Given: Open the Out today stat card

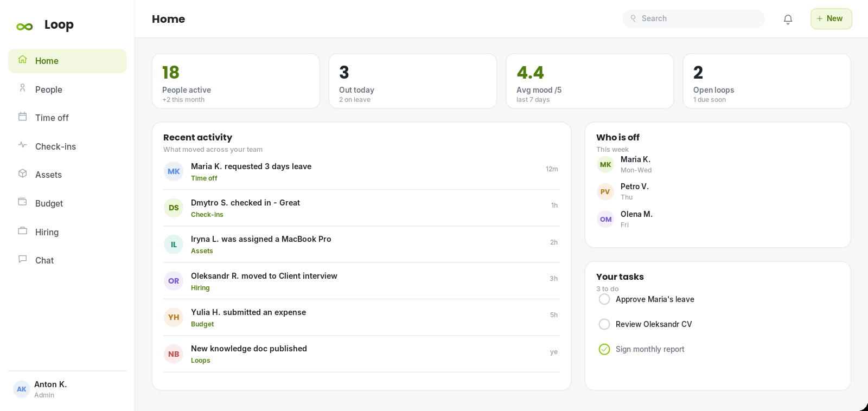Looking at the screenshot, I should click(413, 81).
